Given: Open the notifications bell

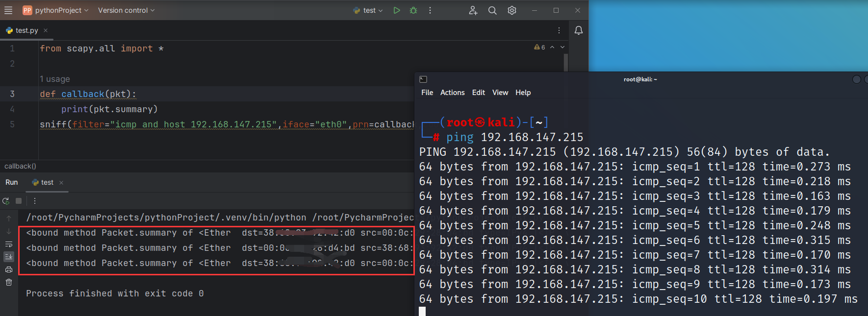Looking at the screenshot, I should pos(579,30).
